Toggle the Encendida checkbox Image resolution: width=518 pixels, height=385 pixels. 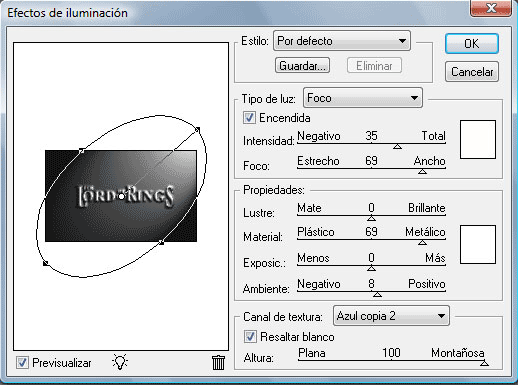(x=249, y=118)
